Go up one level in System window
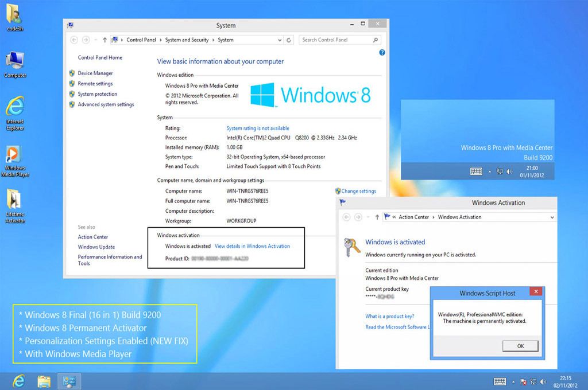The image size is (588, 390). coord(105,40)
